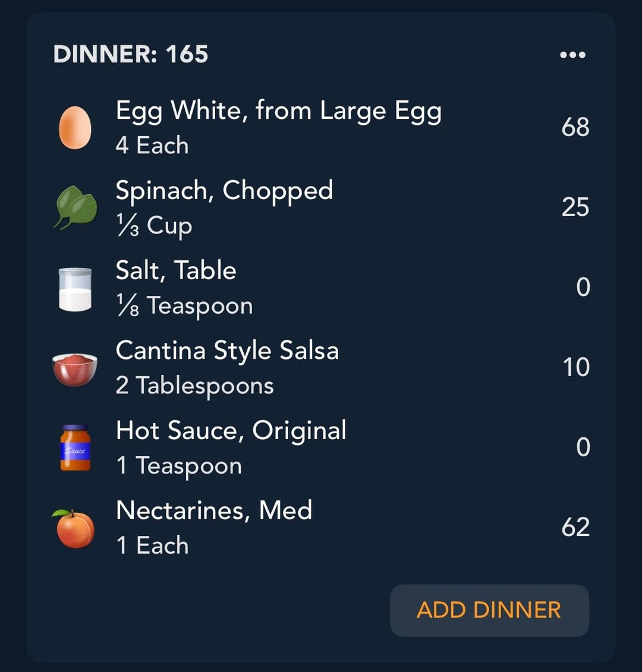The image size is (642, 672).
Task: Tap the 62 calorie value for nectarines
Action: tap(575, 527)
